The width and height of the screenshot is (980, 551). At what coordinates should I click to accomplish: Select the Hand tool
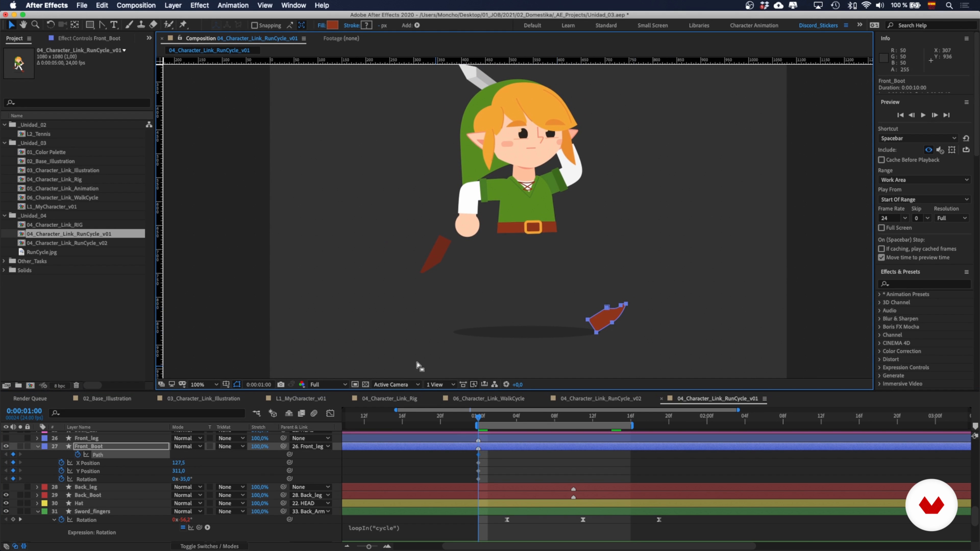tap(23, 25)
